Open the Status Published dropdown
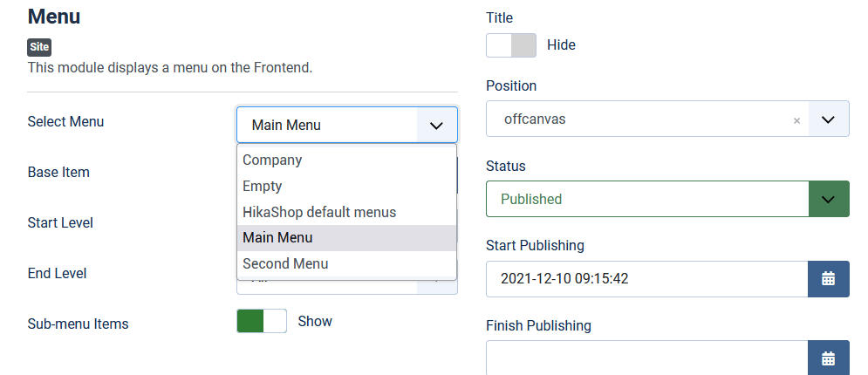This screenshot has width=868, height=375. pyautogui.click(x=829, y=199)
